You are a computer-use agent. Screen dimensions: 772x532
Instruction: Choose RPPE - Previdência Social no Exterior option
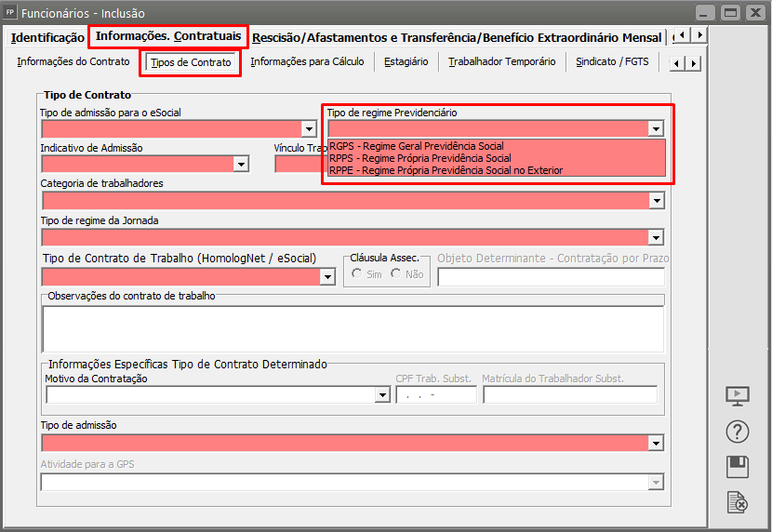pos(446,170)
